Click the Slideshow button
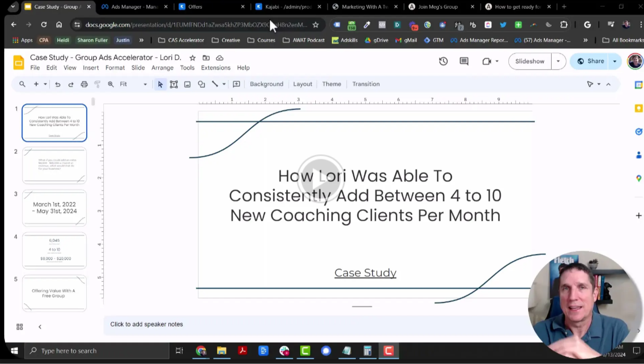 530,61
